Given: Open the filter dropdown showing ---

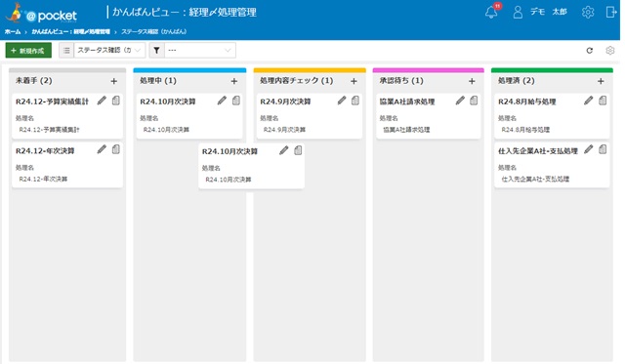Looking at the screenshot, I should 199,51.
